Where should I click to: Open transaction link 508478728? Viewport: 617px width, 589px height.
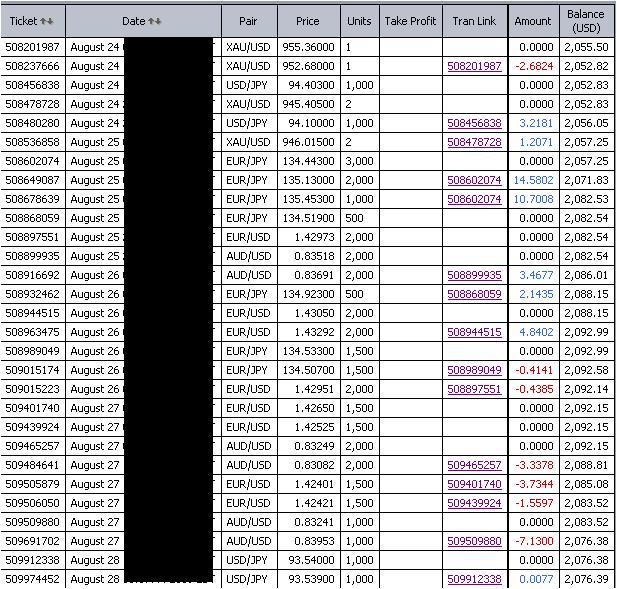(x=475, y=142)
